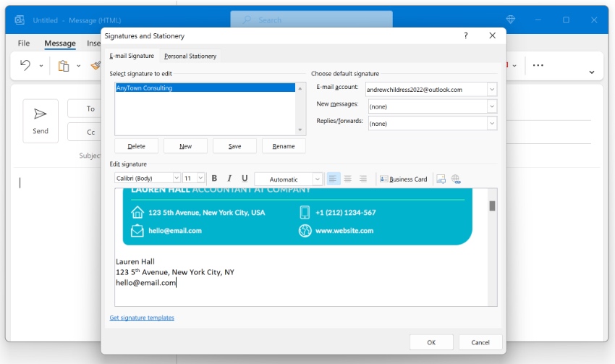Toggle Underline formatting in signature editor
The image size is (615, 364).
[x=245, y=179]
